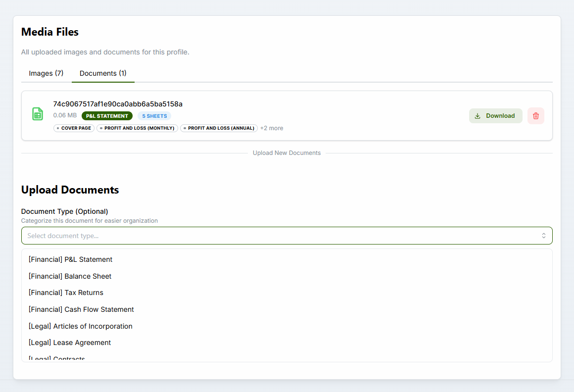The height and width of the screenshot is (392, 574).
Task: Click the download arrow icon
Action: [x=477, y=115]
